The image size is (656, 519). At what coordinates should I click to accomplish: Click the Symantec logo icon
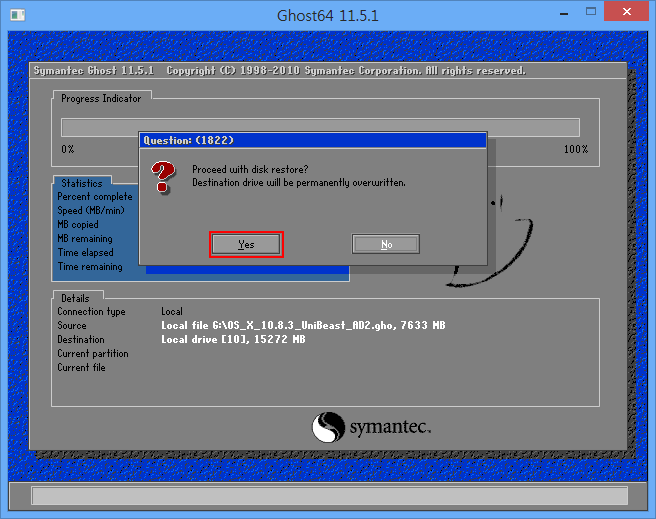click(328, 427)
